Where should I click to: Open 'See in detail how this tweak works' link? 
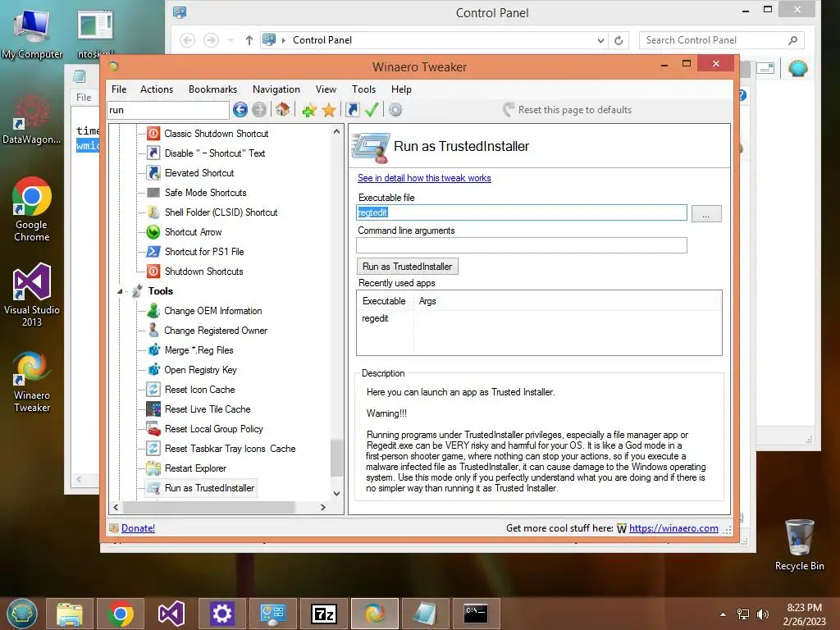tap(424, 178)
